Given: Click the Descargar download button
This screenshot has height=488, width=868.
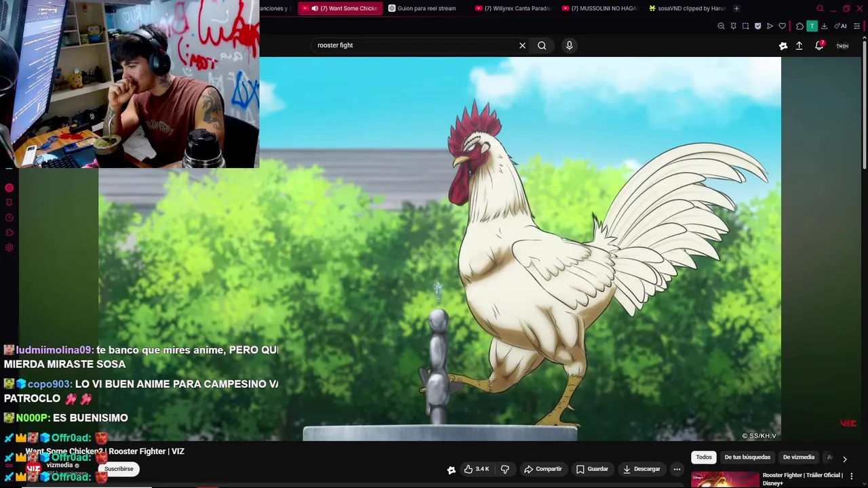Looking at the screenshot, I should [x=642, y=469].
